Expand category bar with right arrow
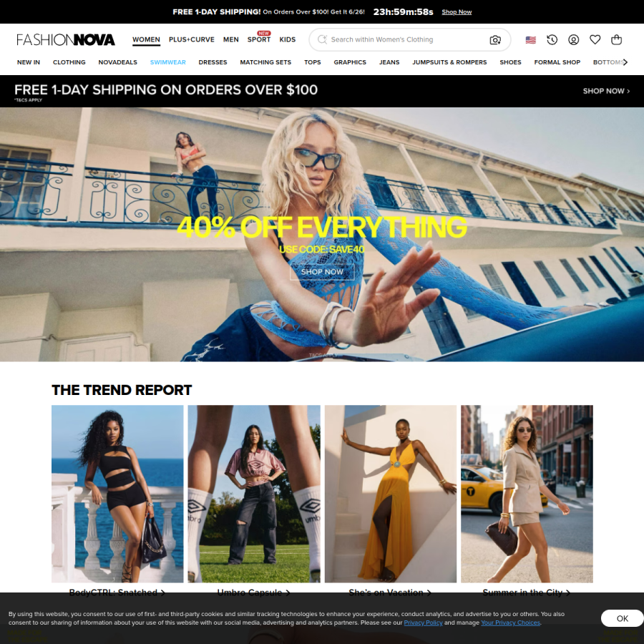 [625, 62]
